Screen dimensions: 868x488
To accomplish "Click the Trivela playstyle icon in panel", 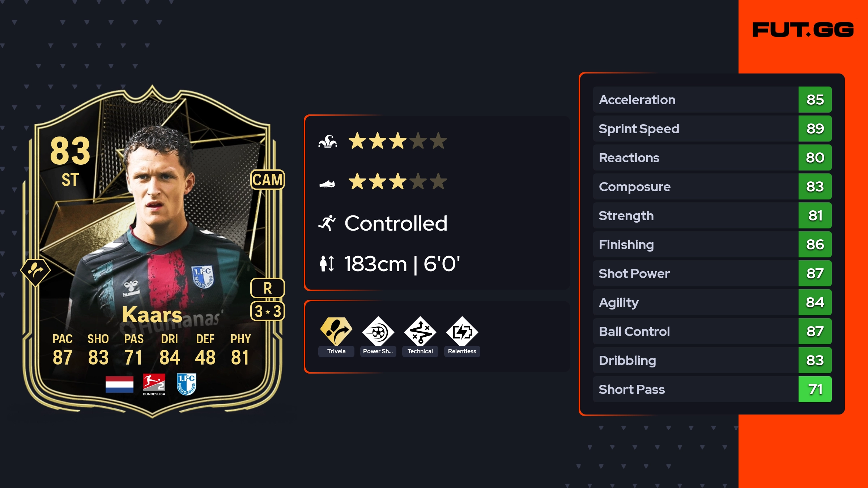I will (336, 331).
